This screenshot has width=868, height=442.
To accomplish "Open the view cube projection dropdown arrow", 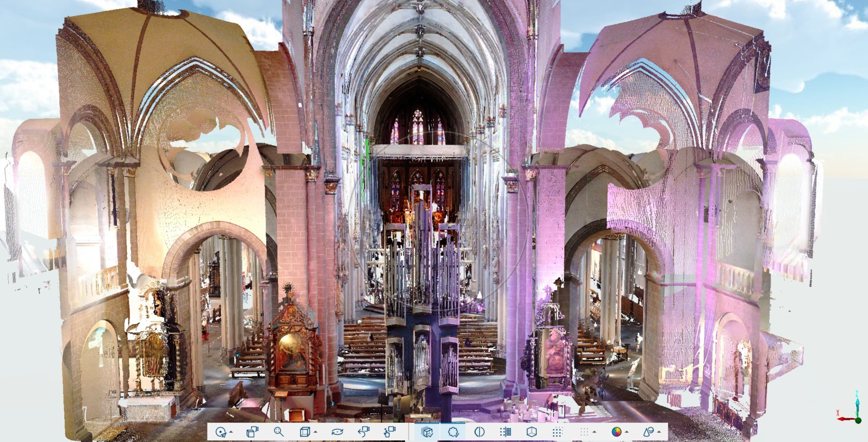I will [x=316, y=432].
